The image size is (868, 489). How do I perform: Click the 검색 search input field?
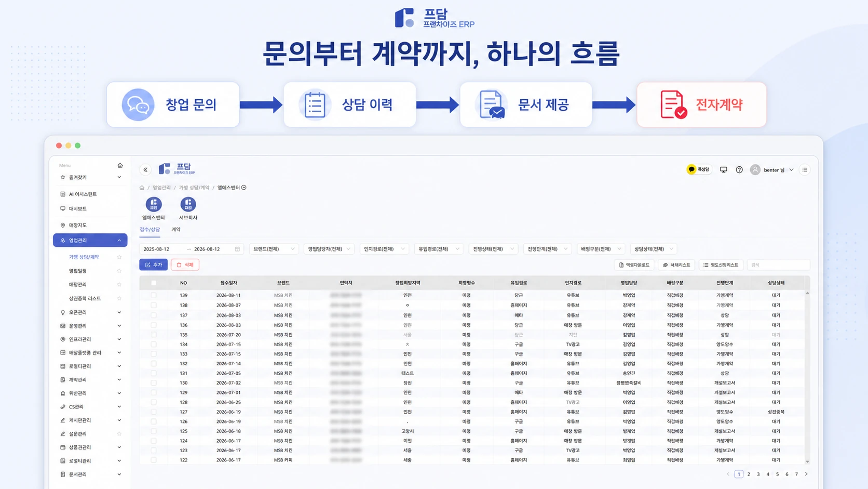pos(778,265)
